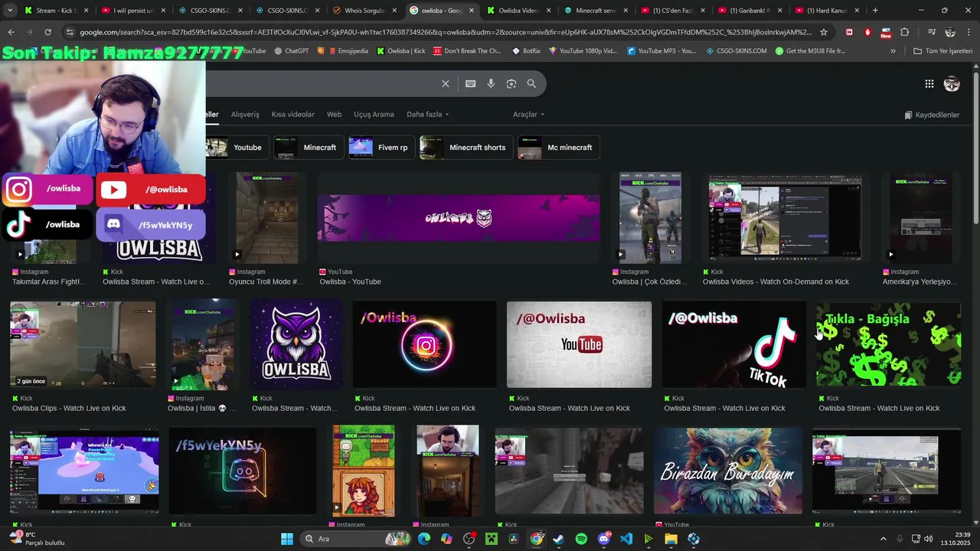The image size is (980, 551).
Task: Expand the 'Araçlar' tools dropdown
Action: coord(528,114)
